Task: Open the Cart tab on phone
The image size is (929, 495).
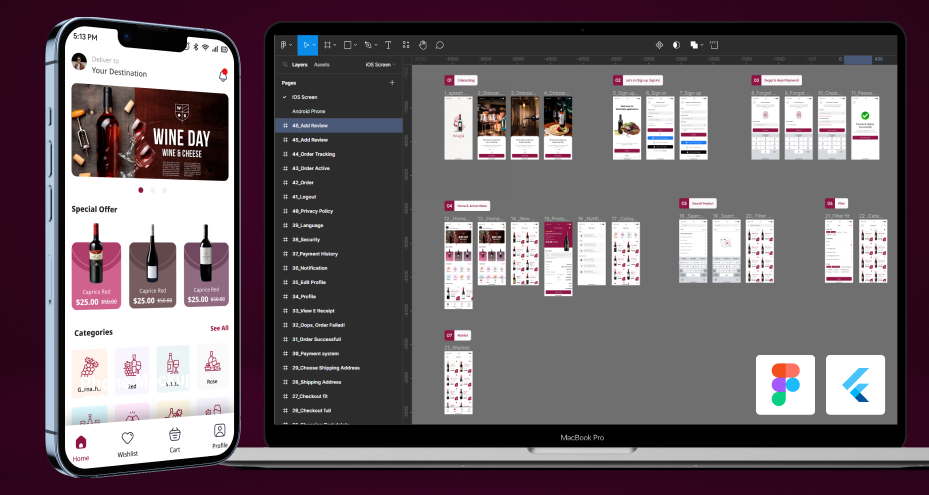Action: pos(174,437)
